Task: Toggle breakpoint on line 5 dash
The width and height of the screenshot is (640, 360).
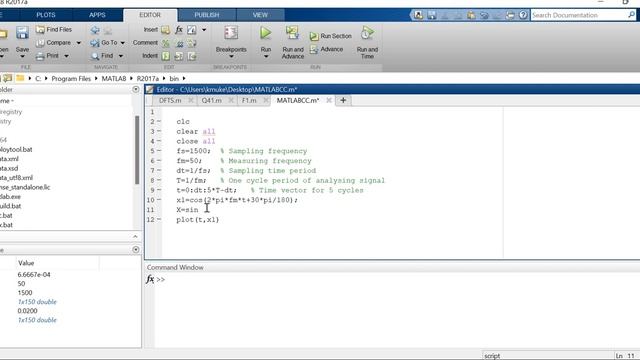Action: pyautogui.click(x=159, y=151)
